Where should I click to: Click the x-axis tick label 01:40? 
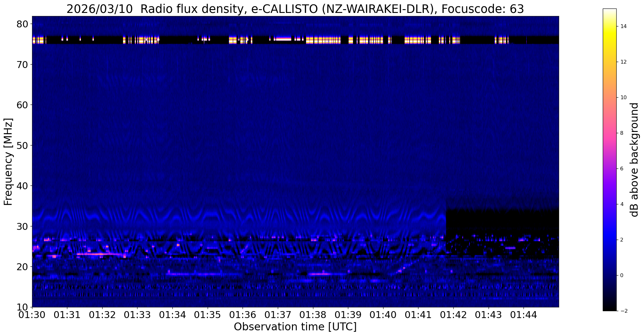[x=383, y=315]
